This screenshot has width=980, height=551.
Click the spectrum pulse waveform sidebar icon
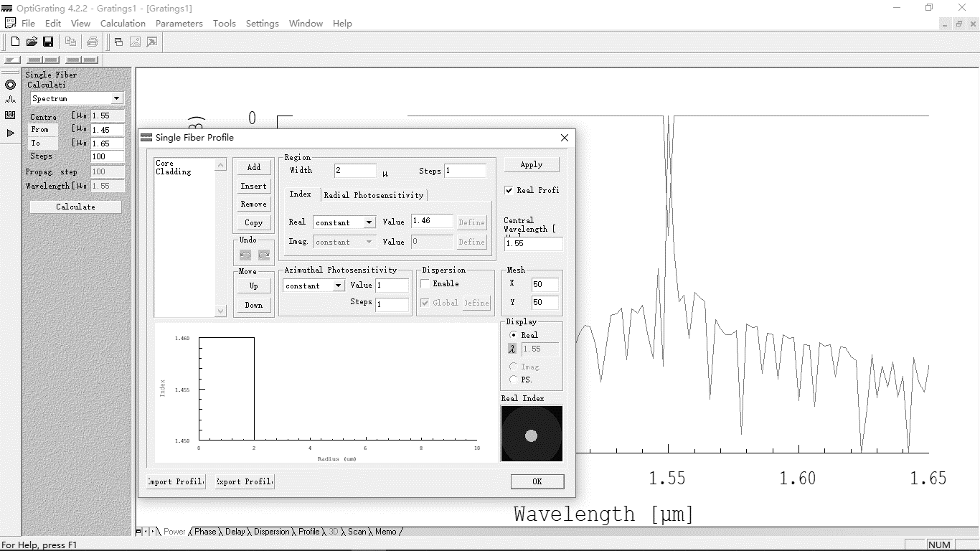pos(10,100)
